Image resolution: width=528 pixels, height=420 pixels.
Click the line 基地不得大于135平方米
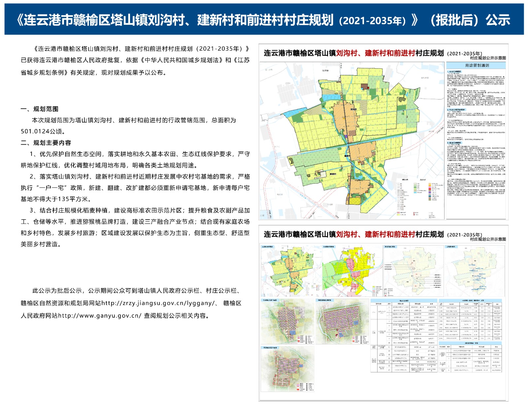coord(56,199)
